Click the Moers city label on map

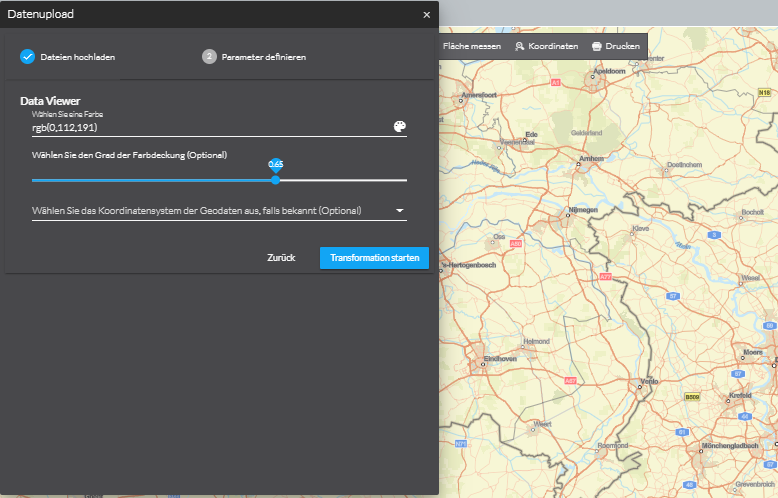753,352
